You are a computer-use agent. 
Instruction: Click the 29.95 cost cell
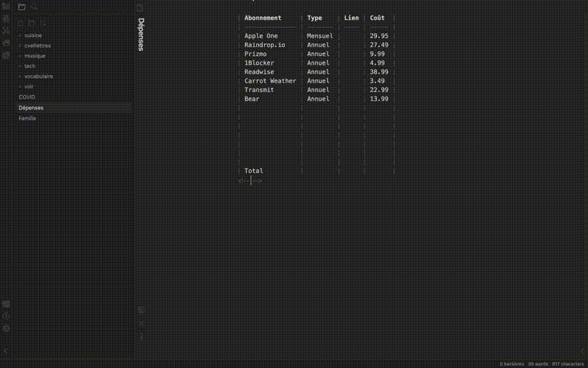pyautogui.click(x=379, y=36)
